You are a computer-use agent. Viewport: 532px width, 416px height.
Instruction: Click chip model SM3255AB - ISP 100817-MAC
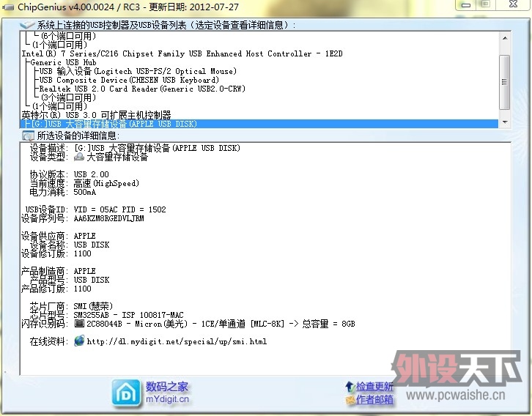tap(128, 315)
